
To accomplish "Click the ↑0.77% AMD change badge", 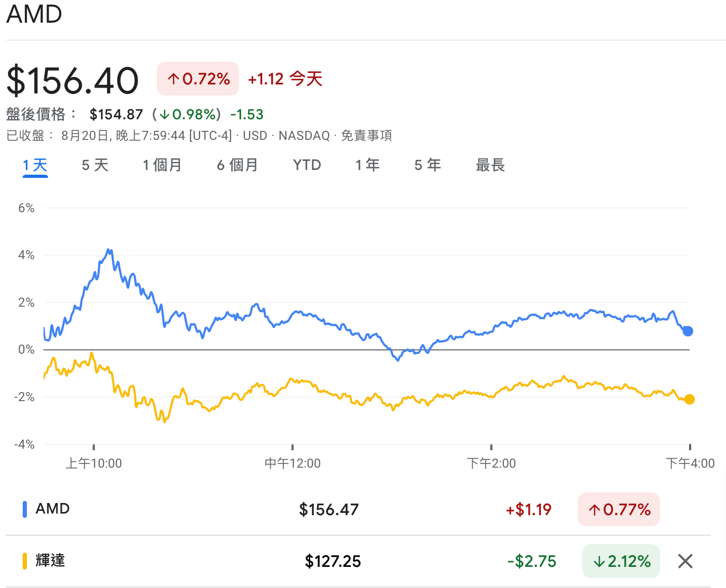I will [619, 509].
